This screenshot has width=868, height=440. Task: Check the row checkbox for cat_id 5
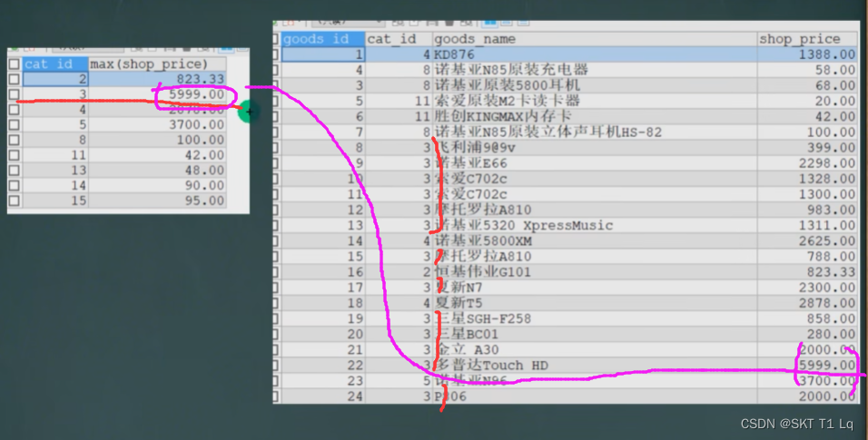[15, 124]
